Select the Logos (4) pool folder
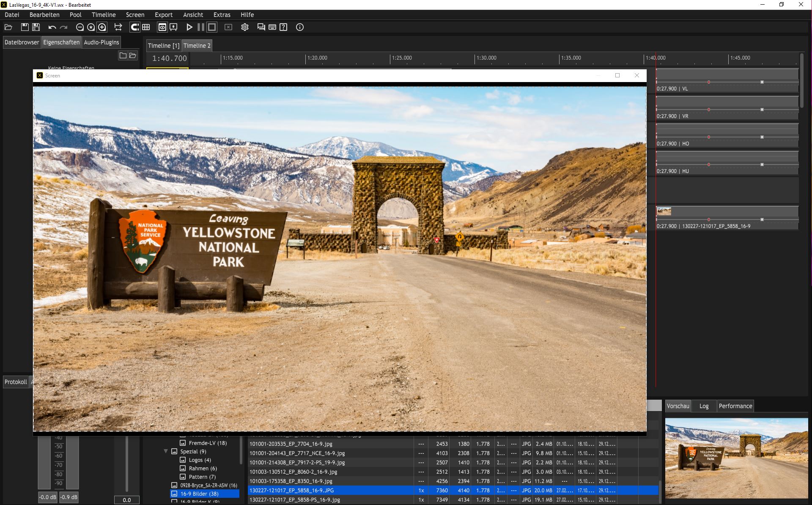The width and height of the screenshot is (812, 505). click(x=200, y=460)
